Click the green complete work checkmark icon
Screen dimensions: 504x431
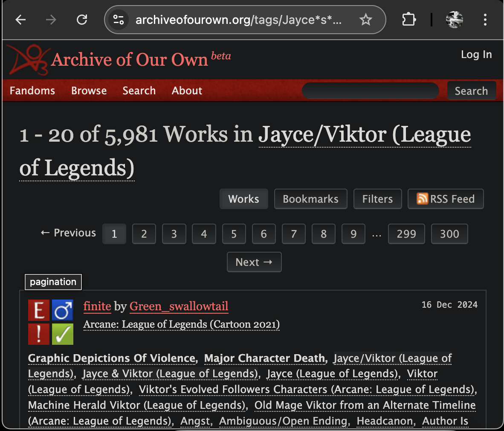(63, 334)
